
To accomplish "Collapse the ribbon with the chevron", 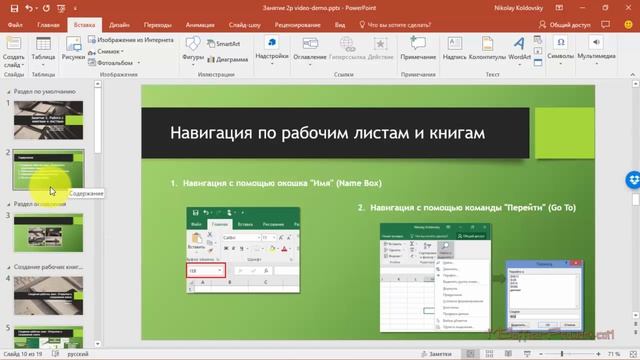I will [x=632, y=74].
